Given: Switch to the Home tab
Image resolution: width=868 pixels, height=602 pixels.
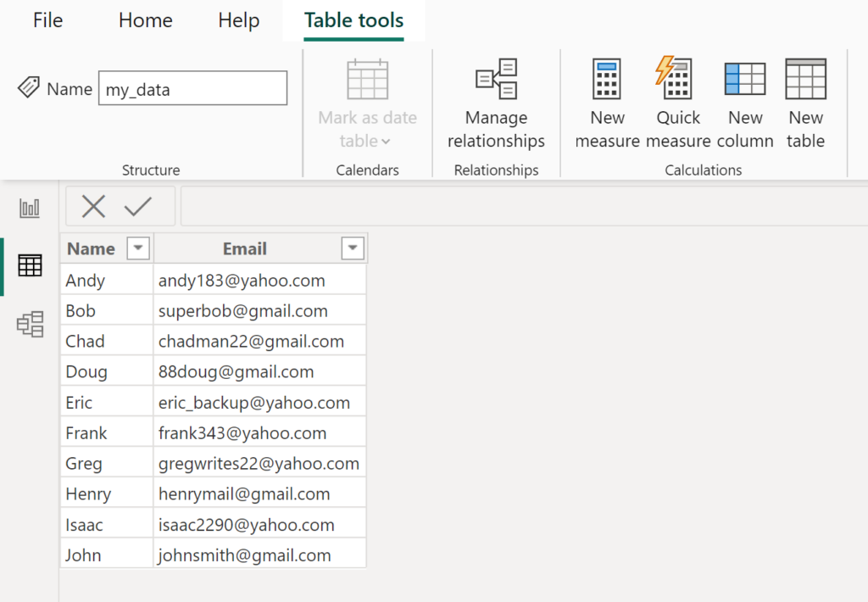Looking at the screenshot, I should [146, 20].
